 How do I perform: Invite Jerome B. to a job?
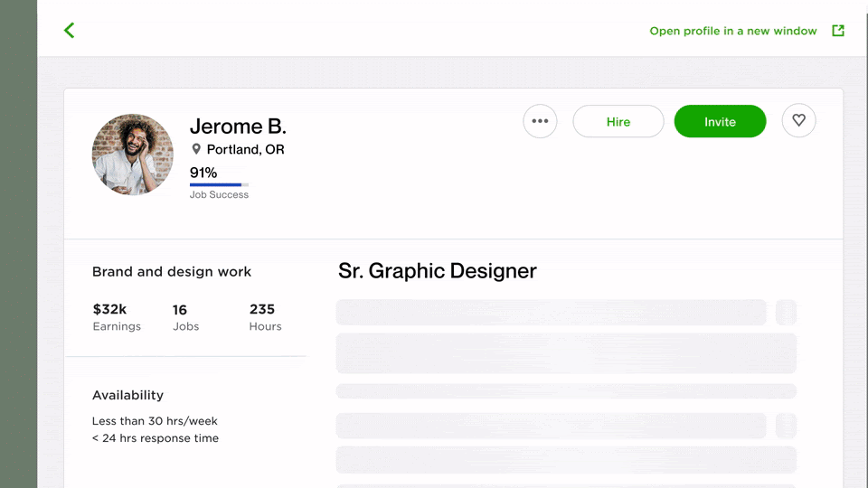(x=720, y=121)
